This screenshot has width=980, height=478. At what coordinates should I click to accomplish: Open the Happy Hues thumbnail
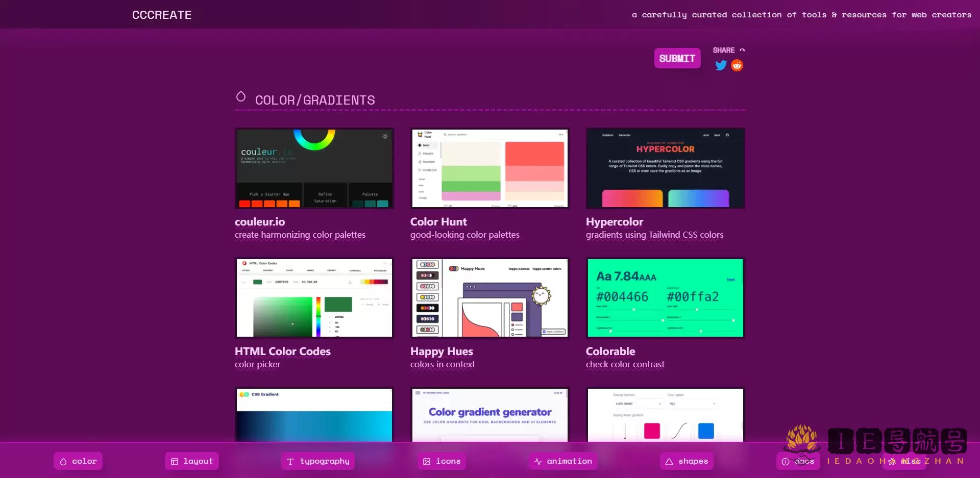point(489,298)
